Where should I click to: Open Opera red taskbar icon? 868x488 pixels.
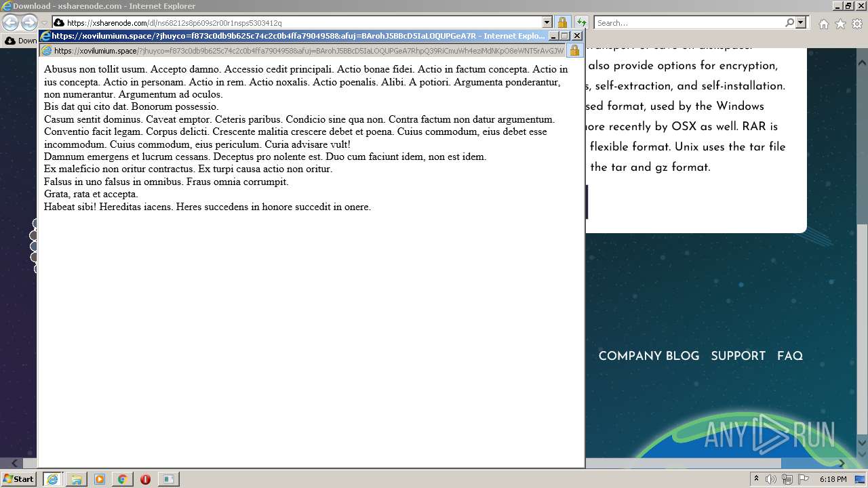point(145,479)
